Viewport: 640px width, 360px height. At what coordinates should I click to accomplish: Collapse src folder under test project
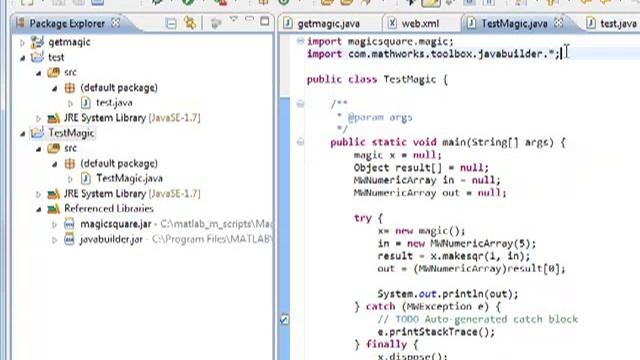38,73
